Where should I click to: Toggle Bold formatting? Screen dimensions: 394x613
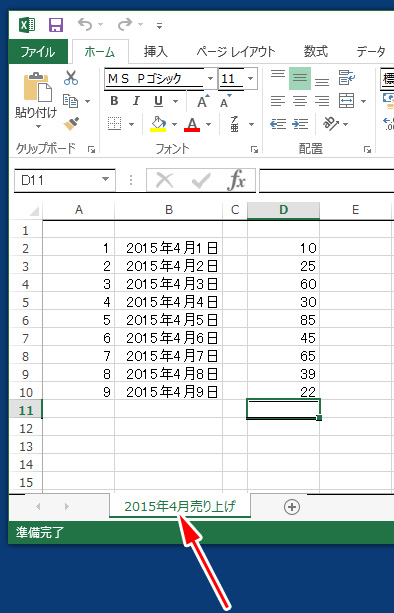(114, 101)
